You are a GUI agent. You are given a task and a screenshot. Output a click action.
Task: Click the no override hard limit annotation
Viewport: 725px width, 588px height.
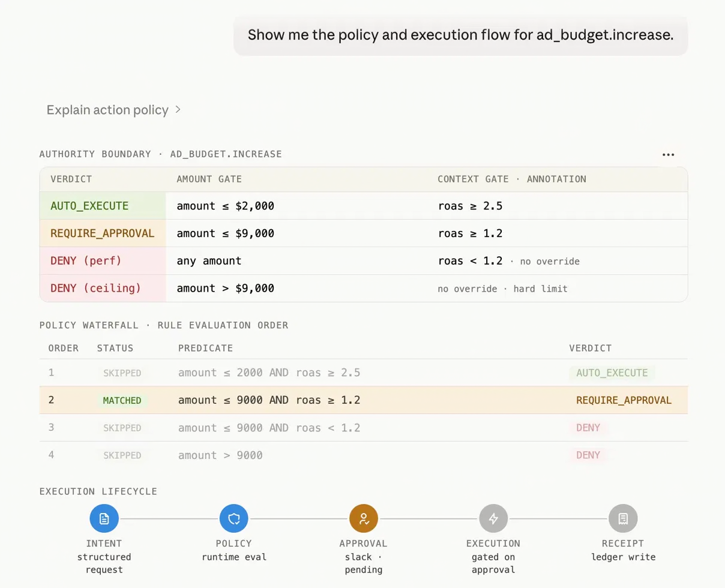[x=502, y=289]
